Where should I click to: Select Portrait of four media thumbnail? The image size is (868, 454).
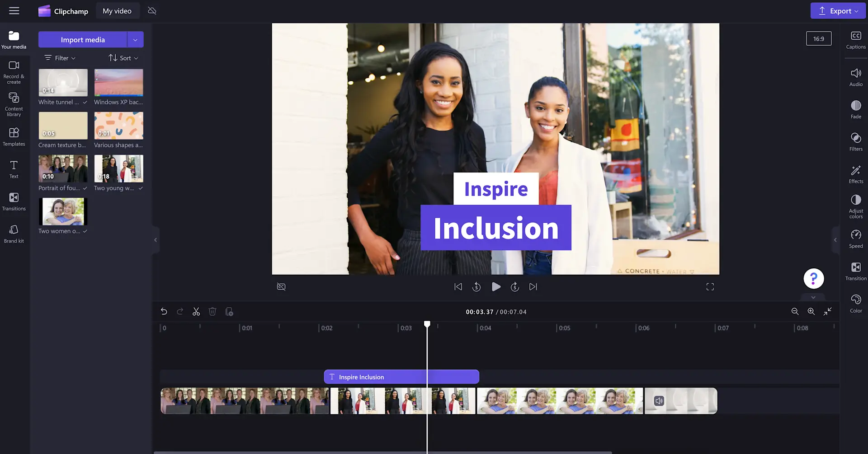(x=63, y=168)
